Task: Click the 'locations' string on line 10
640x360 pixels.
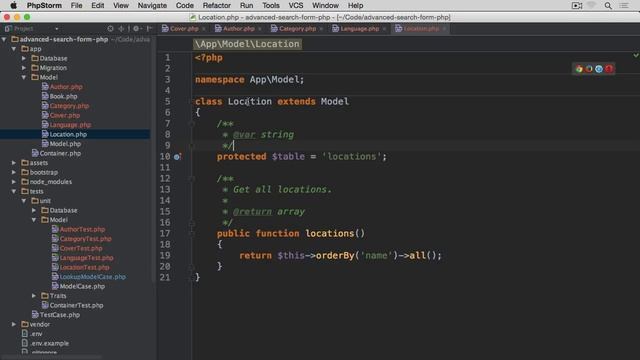Action: [351, 157]
